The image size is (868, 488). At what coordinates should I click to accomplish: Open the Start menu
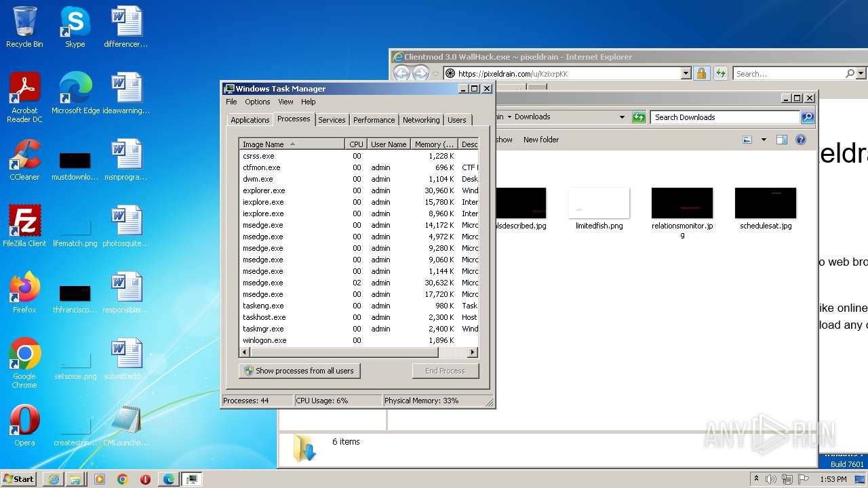pos(19,479)
